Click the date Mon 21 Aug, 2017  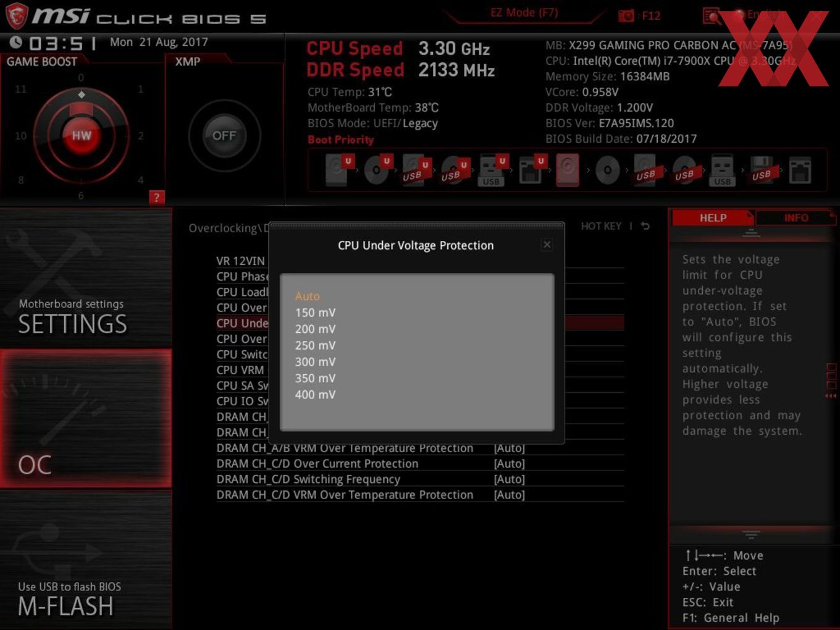[x=159, y=42]
